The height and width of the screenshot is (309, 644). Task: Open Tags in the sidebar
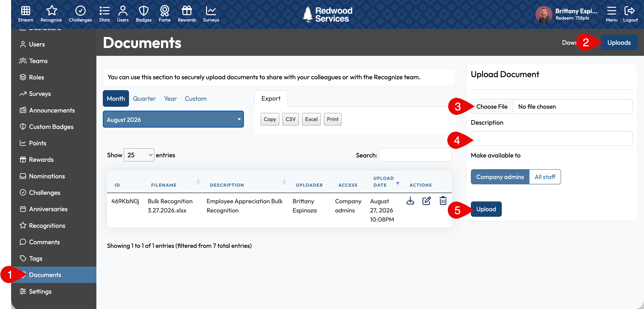54,258
